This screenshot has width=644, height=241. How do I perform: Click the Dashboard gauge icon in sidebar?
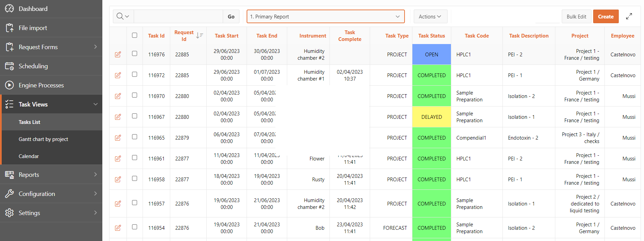click(x=9, y=9)
